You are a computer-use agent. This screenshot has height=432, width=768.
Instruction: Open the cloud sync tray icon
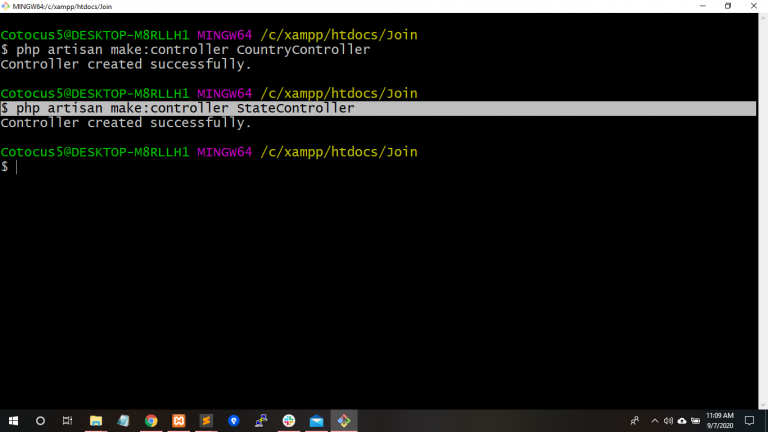[x=682, y=420]
